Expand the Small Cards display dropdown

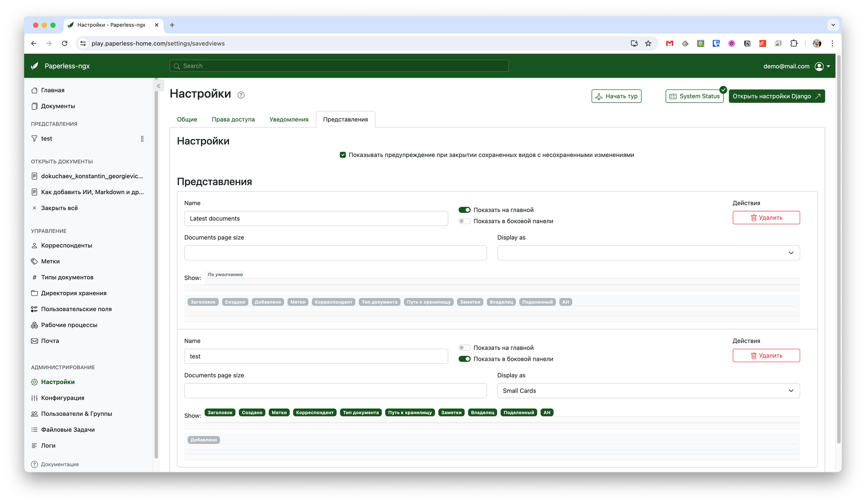click(648, 391)
